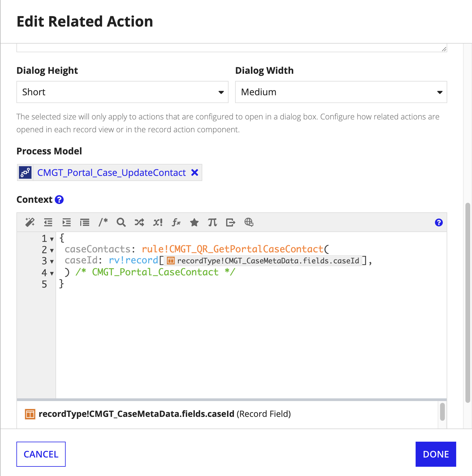The image size is (472, 476).
Task: Click the globe toolbar icon
Action: pyautogui.click(x=249, y=222)
